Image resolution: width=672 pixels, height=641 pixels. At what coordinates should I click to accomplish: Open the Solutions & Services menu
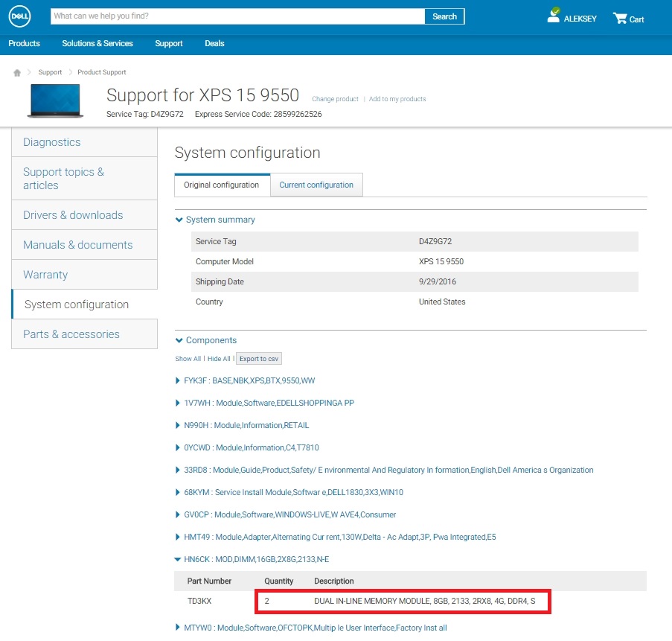pyautogui.click(x=97, y=43)
